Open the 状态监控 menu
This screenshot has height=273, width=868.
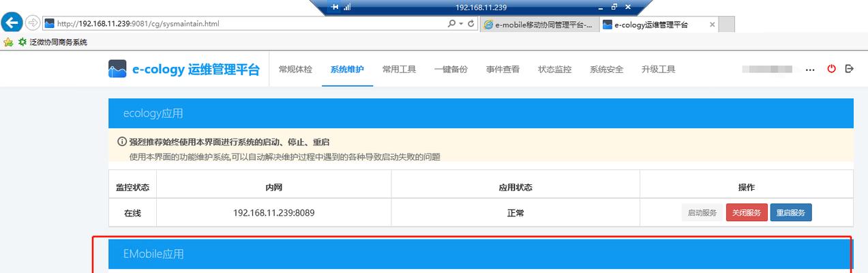coord(554,70)
